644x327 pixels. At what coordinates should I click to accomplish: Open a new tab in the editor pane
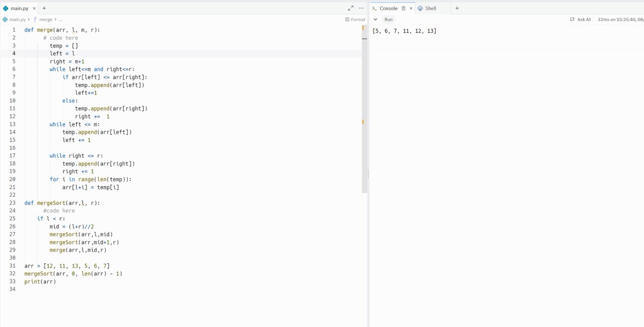(44, 8)
